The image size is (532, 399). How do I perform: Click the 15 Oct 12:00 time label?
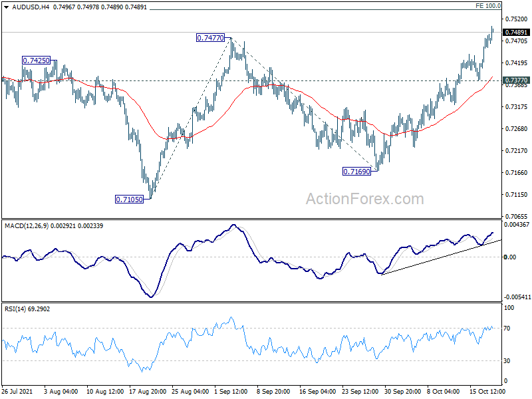click(487, 391)
